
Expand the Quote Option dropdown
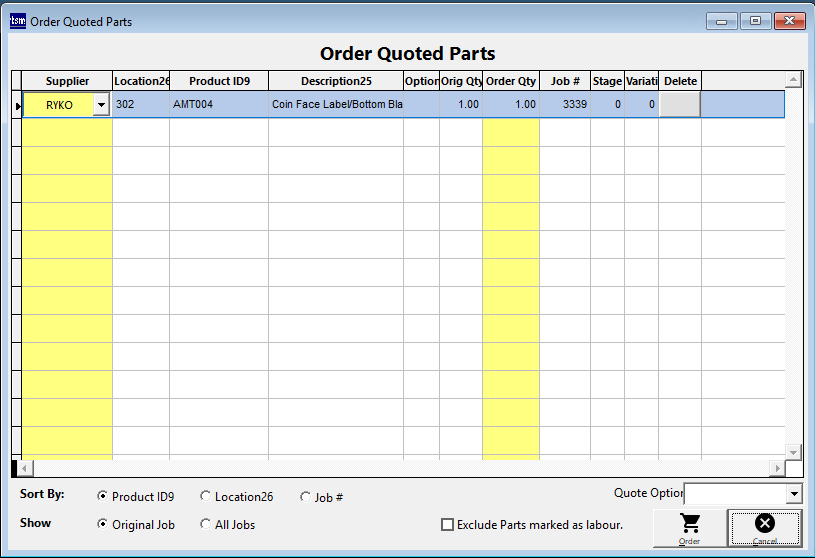[794, 494]
